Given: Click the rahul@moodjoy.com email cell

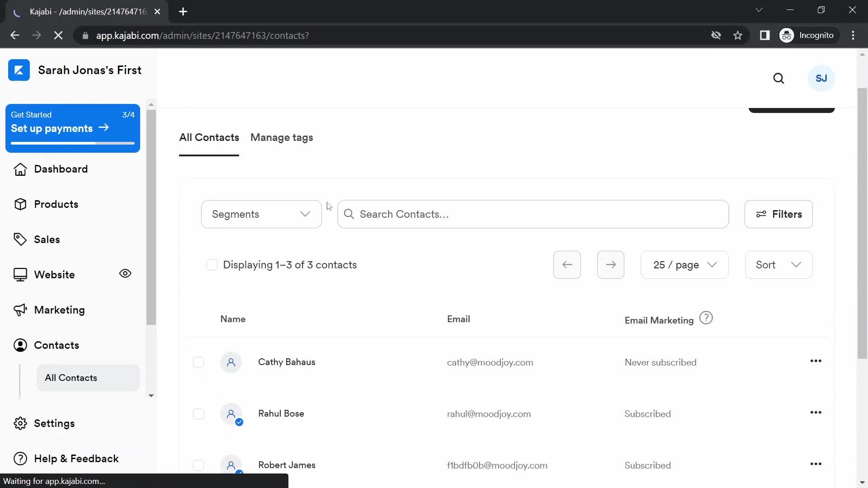Looking at the screenshot, I should coord(489,414).
